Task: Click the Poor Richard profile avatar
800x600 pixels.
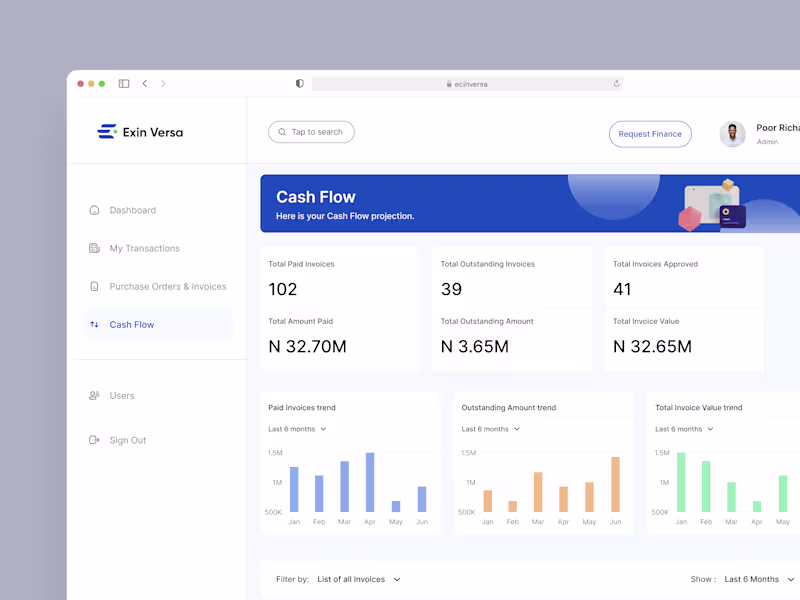Action: 732,134
